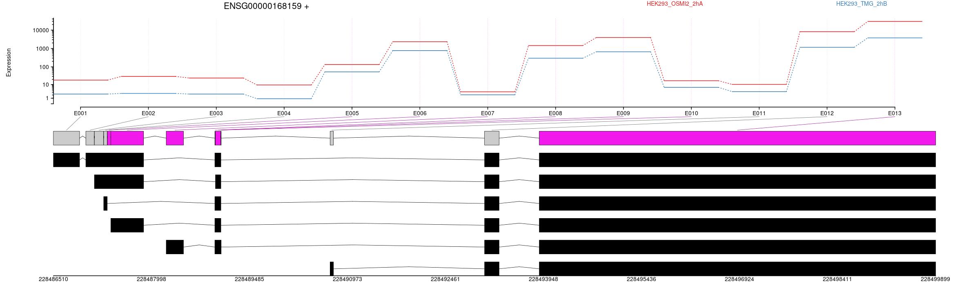
Task: Click the Expression y-axis label
Action: [9, 63]
